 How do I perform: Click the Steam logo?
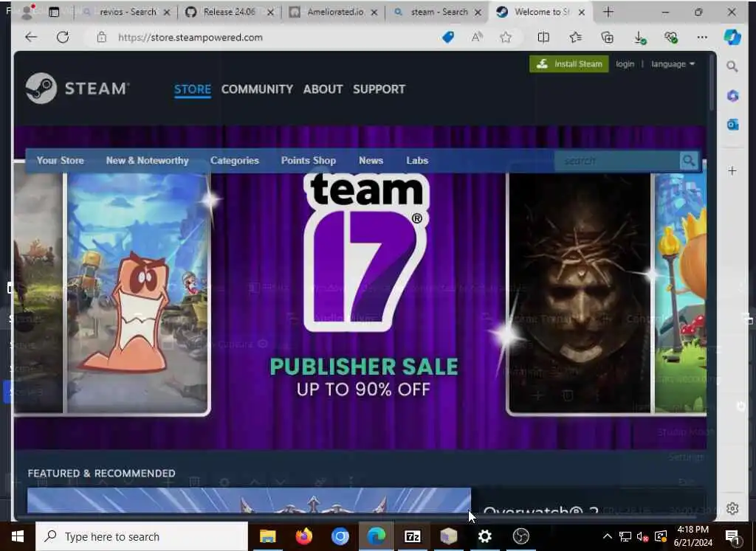[x=77, y=88]
